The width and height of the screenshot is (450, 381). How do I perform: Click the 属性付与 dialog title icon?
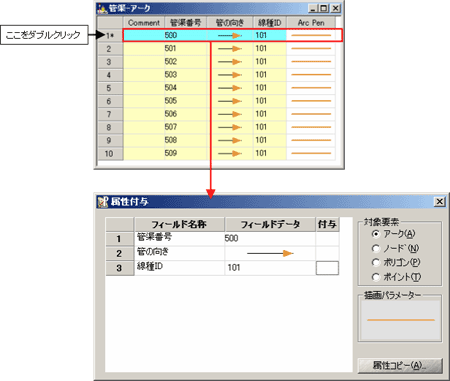103,202
